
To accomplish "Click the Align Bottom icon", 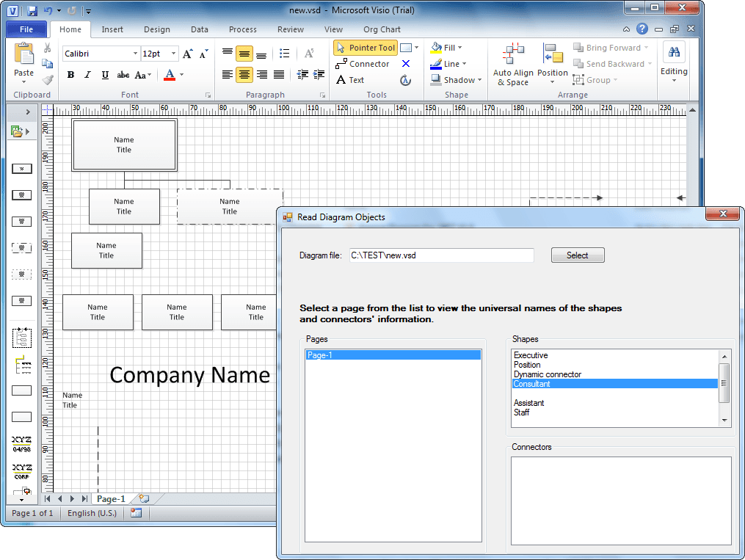I will point(261,54).
